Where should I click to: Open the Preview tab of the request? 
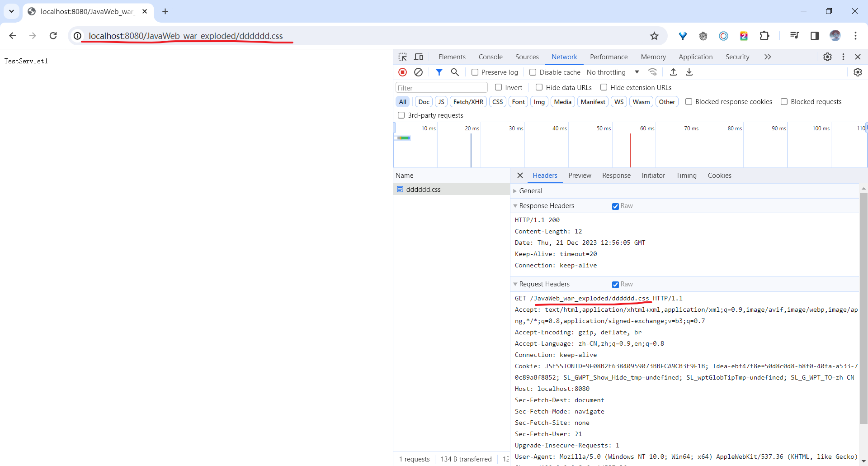point(580,176)
